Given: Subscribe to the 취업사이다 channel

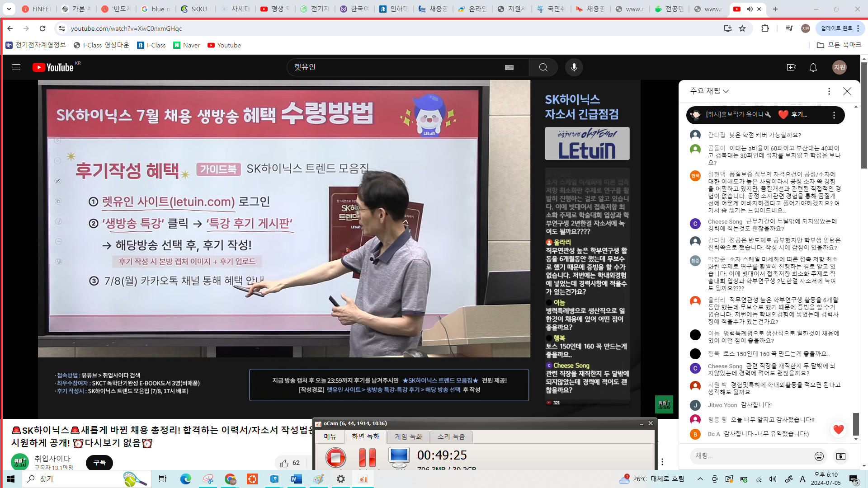Looking at the screenshot, I should pyautogui.click(x=99, y=462).
